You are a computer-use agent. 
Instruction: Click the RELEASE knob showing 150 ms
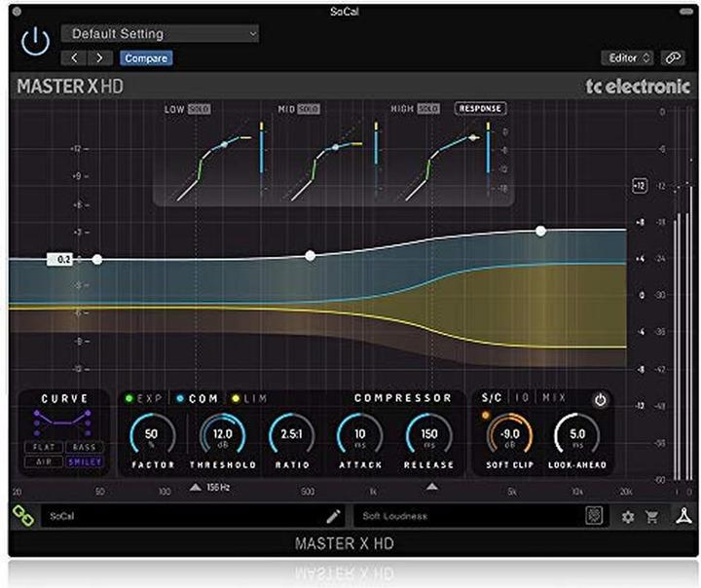[x=428, y=436]
